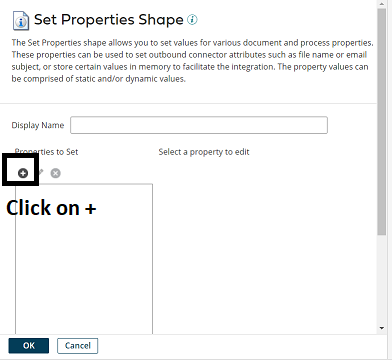Open the help info icon beside the title

click(192, 20)
